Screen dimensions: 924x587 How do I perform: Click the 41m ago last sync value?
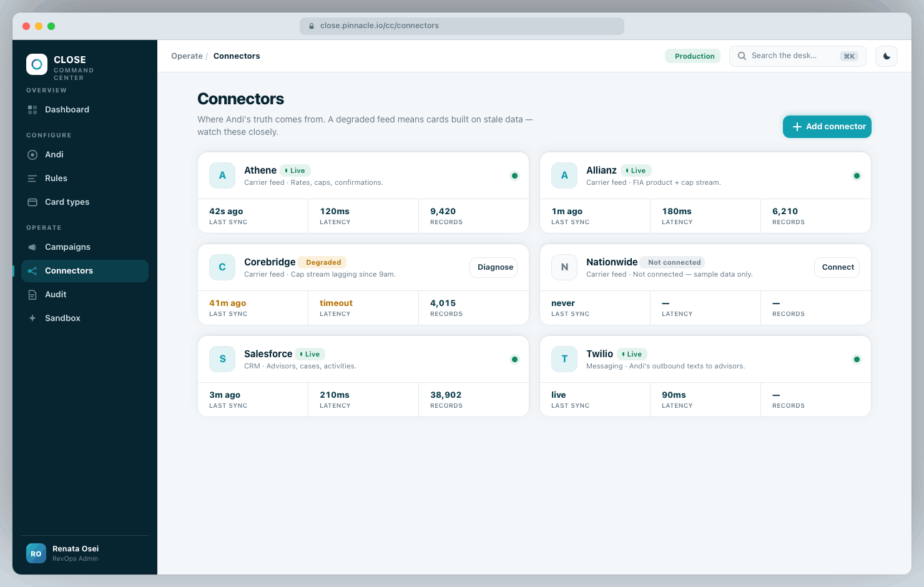coord(227,303)
